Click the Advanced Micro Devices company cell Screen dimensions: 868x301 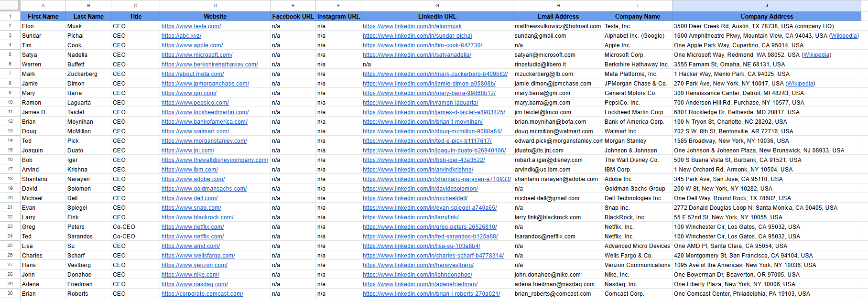[x=638, y=246]
